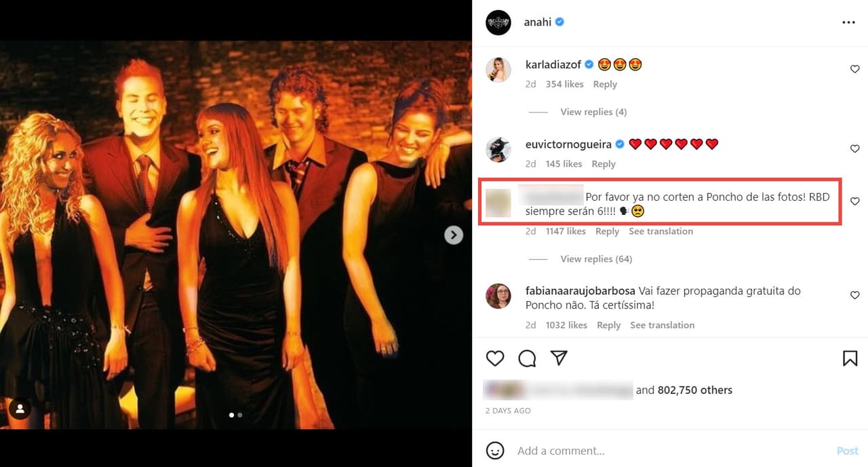Open the comment bubble icon
The image size is (868, 467).
[527, 358]
